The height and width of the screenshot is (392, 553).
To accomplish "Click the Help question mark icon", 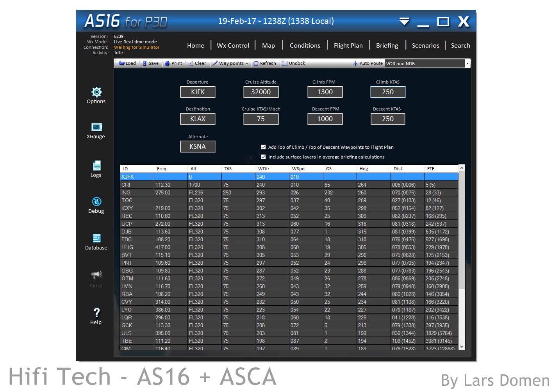I will pos(96,313).
